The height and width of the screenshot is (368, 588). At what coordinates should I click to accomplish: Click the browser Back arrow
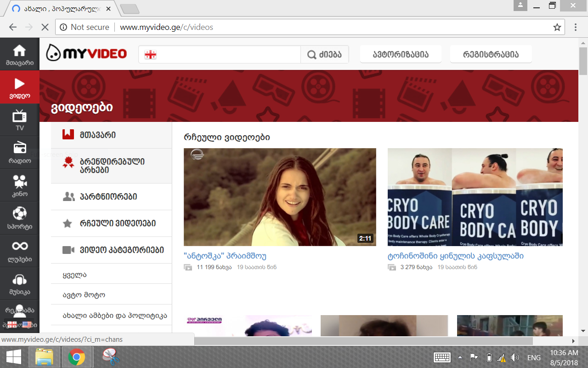click(13, 27)
